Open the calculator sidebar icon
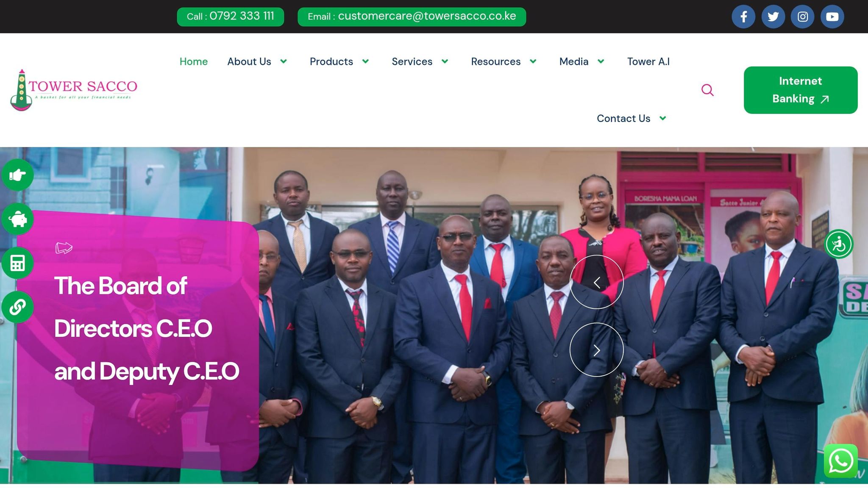868x488 pixels. pos(17,263)
